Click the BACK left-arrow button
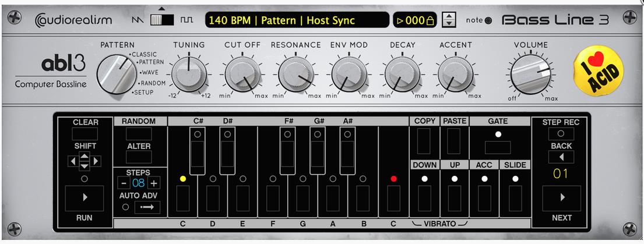 (561, 157)
